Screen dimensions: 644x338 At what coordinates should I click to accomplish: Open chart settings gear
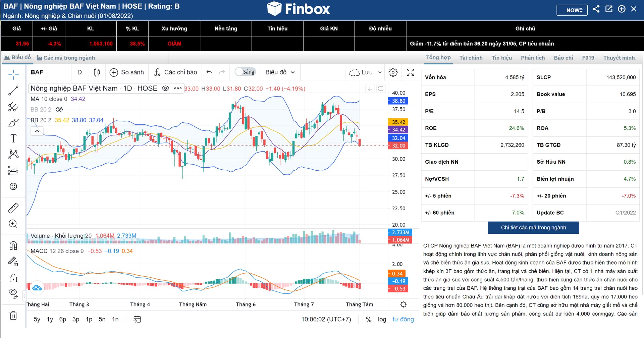pos(393,72)
